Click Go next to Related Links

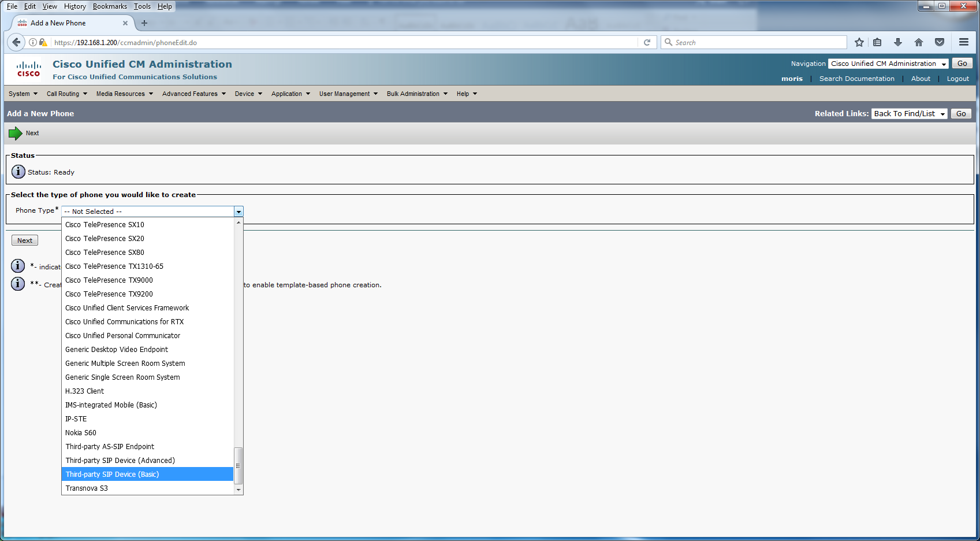[x=961, y=113]
